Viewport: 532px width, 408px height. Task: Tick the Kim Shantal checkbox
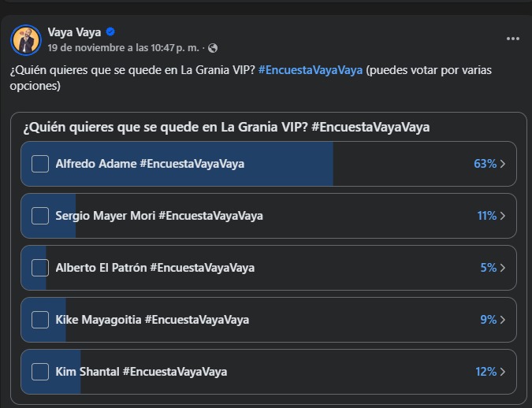tap(40, 372)
